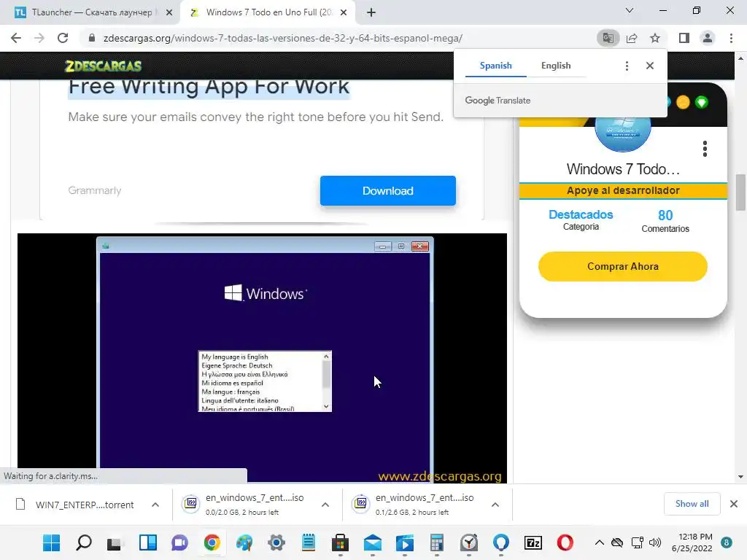Open a new browser tab
The width and height of the screenshot is (747, 560).
pos(371,12)
